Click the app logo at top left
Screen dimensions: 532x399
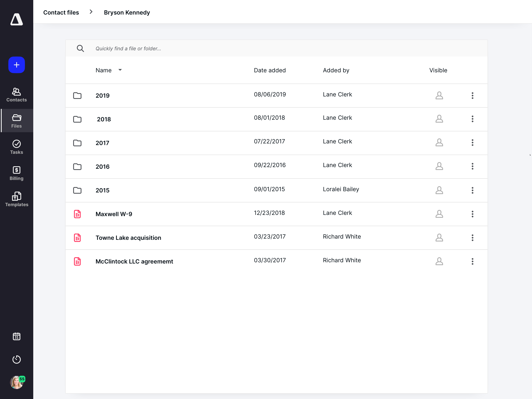point(17,20)
